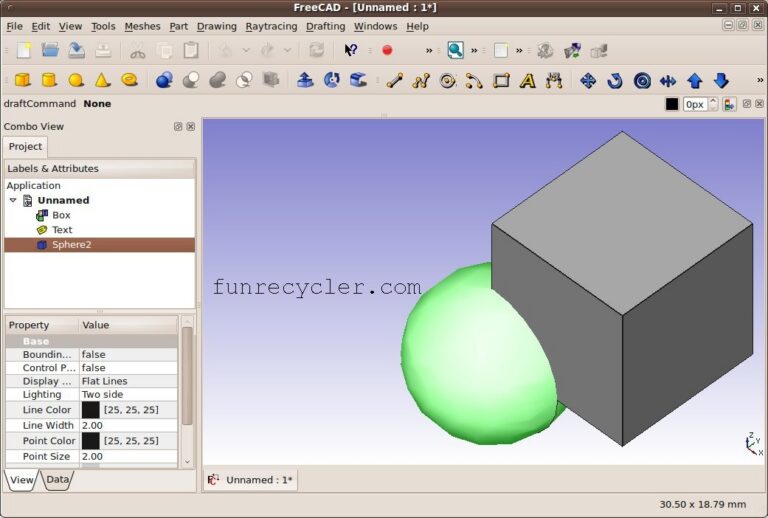Open the Drafting menu
Viewport: 768px width, 518px height.
click(x=325, y=26)
